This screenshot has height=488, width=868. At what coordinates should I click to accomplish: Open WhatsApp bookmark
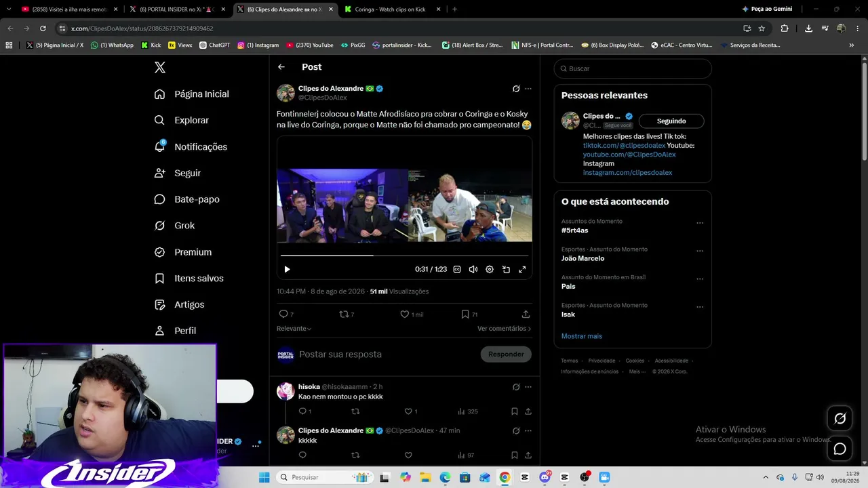(x=113, y=45)
